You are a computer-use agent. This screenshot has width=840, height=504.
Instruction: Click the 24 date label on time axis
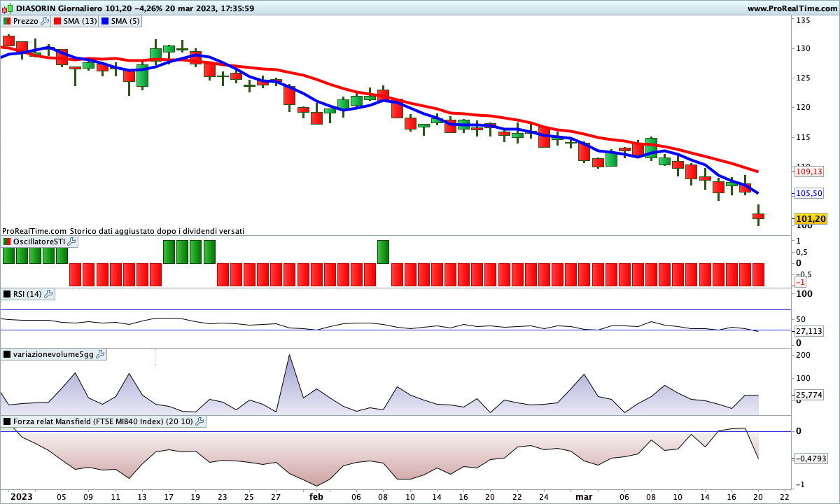click(544, 496)
